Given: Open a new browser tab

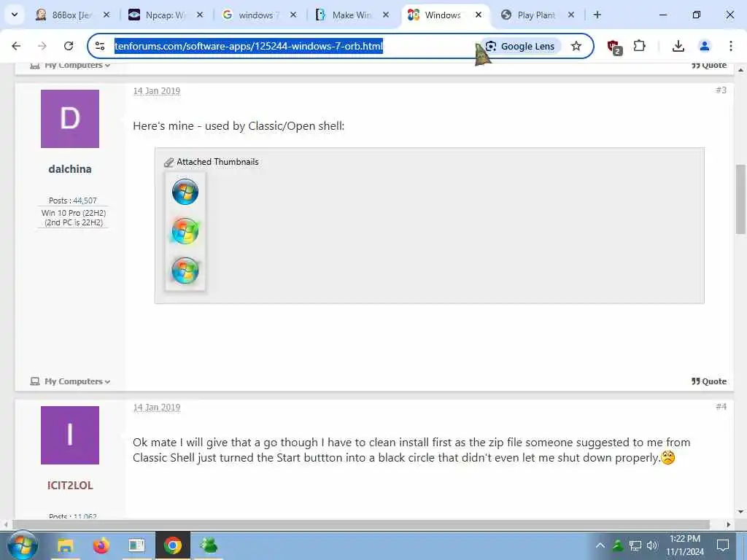Looking at the screenshot, I should click(597, 15).
